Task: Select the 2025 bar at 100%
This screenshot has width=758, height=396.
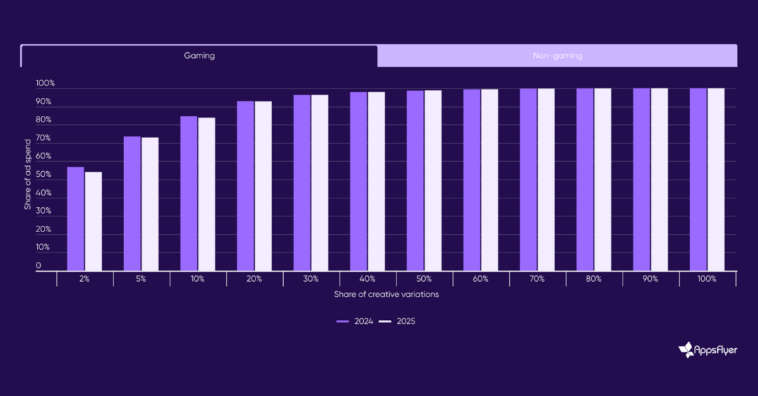Action: click(716, 179)
